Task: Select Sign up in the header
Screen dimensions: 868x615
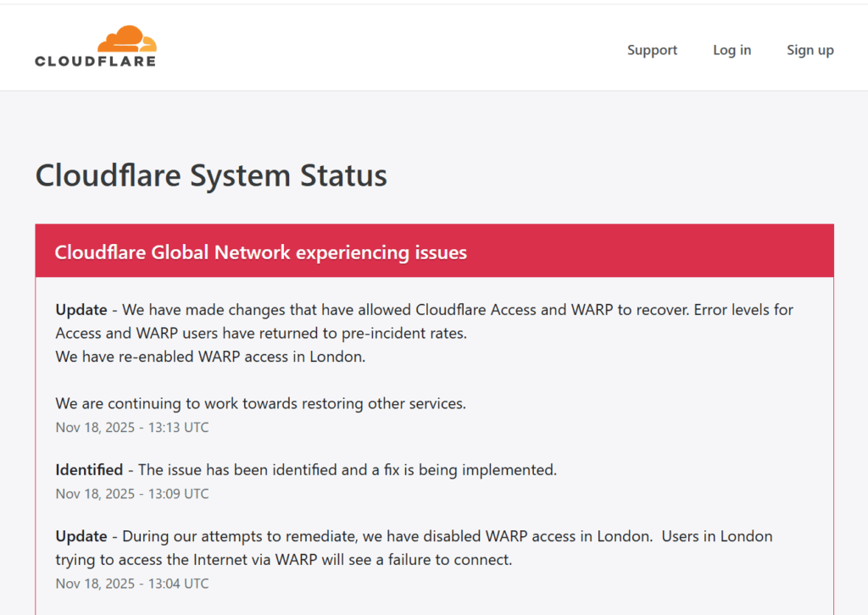Action: [x=810, y=50]
